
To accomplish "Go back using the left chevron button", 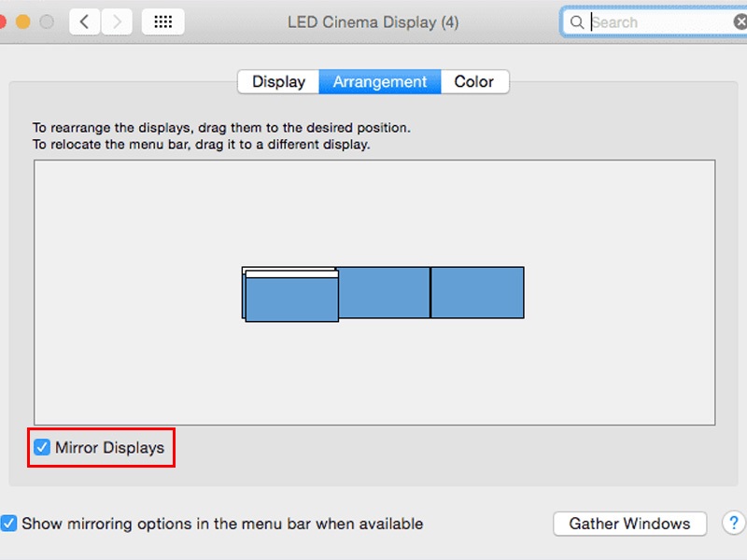I will (85, 21).
